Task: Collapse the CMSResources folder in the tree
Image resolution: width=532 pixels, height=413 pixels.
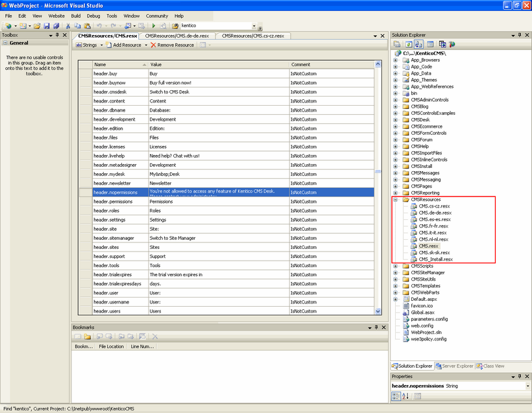Action: 395,200
